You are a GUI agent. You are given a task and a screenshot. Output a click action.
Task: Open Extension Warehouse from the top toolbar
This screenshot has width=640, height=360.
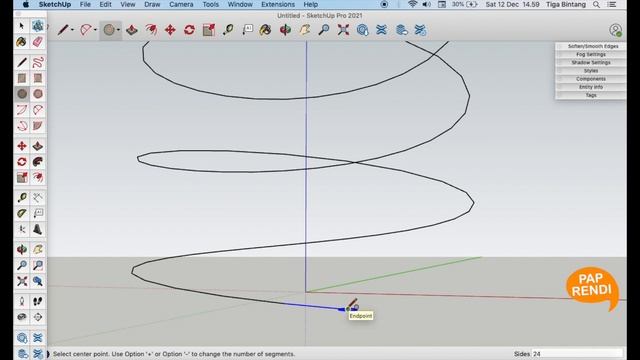382,30
